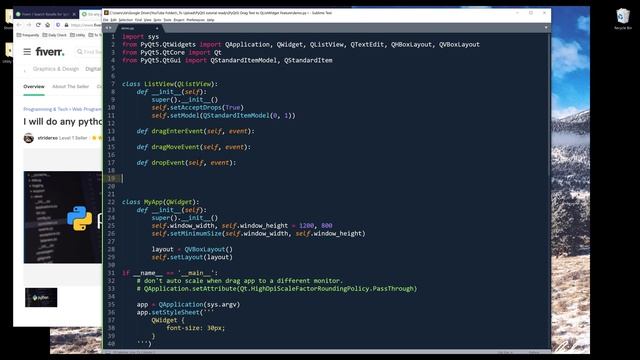Open the Goto menu in Sublime Text
This screenshot has height=360, width=640.
pos(157,20)
